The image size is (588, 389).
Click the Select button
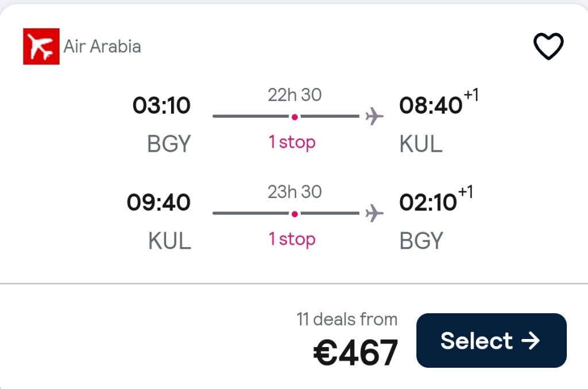[492, 340]
